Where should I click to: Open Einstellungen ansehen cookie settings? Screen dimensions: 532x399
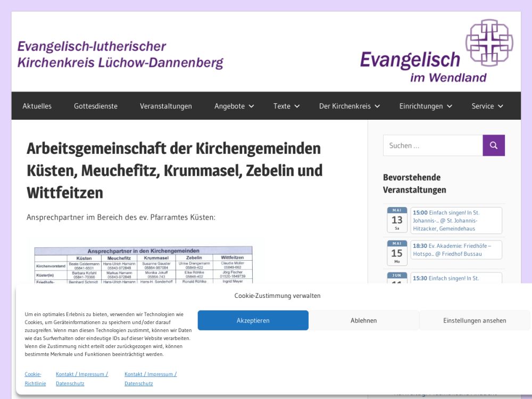pyautogui.click(x=475, y=320)
